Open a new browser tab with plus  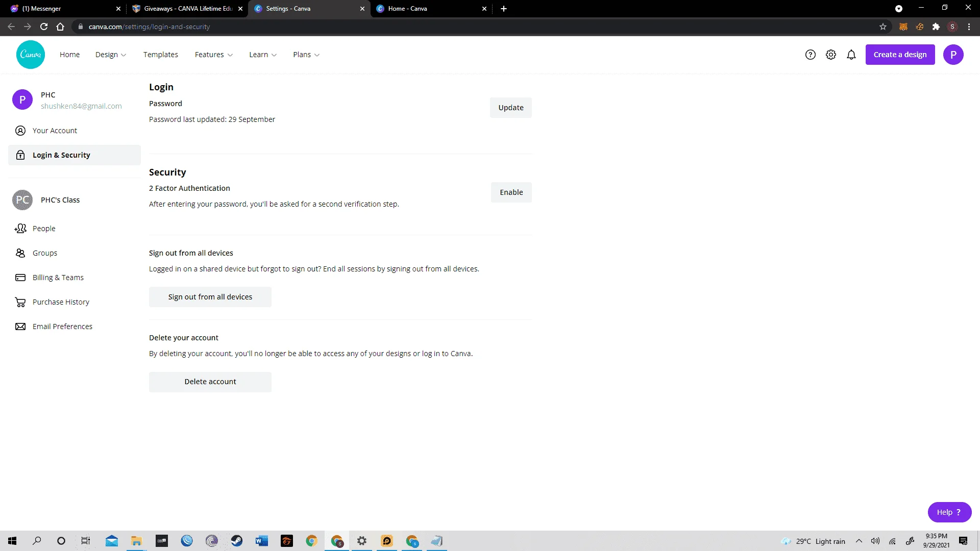click(504, 9)
